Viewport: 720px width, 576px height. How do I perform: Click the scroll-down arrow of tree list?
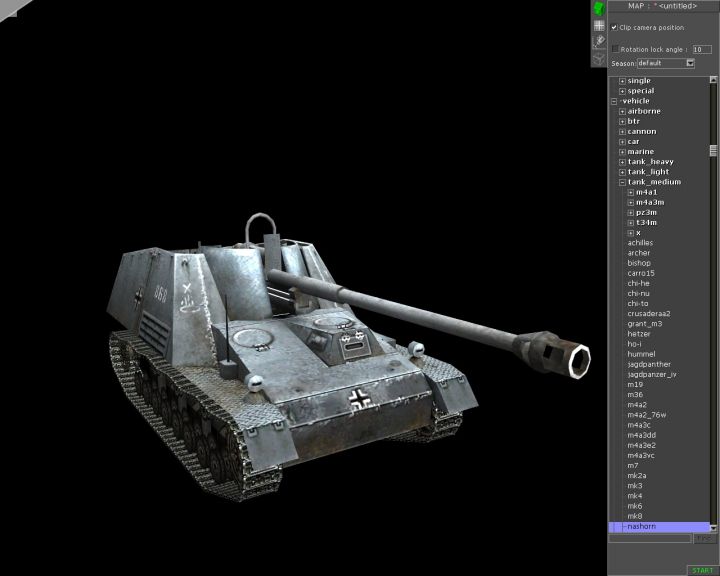tap(713, 526)
